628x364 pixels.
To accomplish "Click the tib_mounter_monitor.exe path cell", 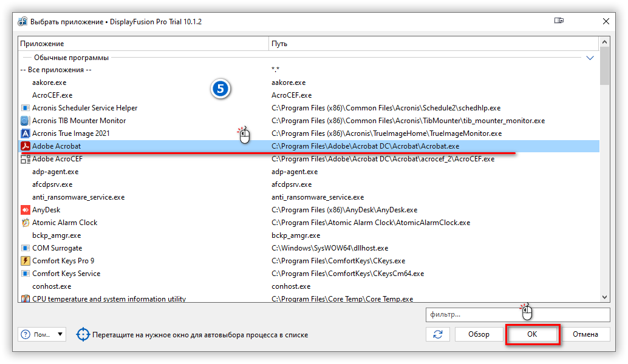I will click(x=408, y=121).
